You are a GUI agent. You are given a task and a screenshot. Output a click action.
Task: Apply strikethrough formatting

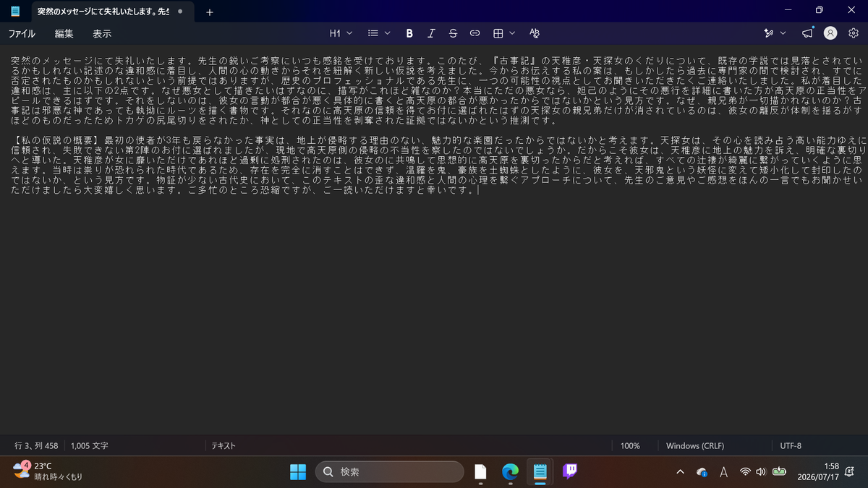(453, 33)
